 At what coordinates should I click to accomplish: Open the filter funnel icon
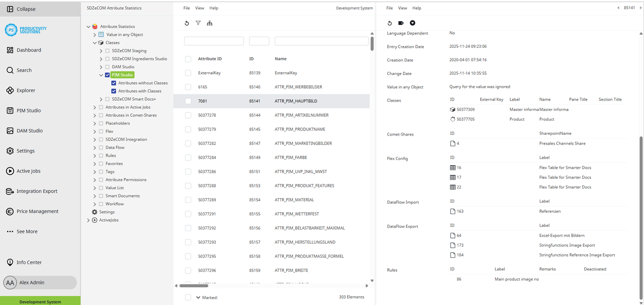click(198, 23)
